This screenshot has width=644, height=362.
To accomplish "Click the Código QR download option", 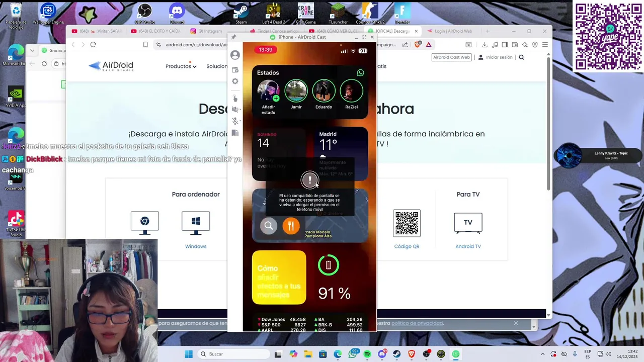I will click(x=407, y=229).
